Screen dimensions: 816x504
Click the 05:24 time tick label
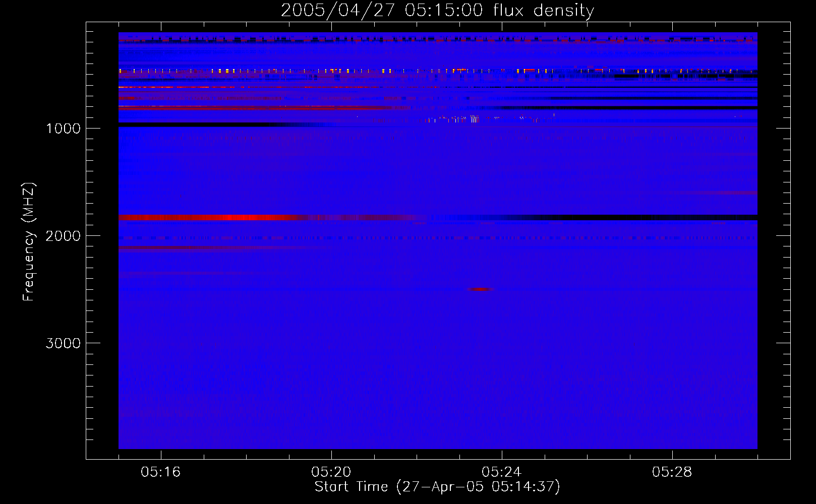[x=502, y=472]
